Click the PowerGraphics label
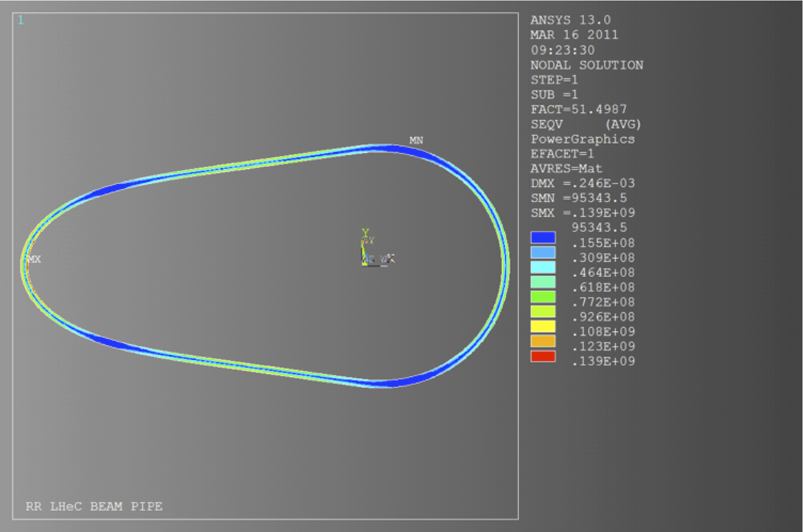Viewport: 803px width, 532px height. [582, 139]
